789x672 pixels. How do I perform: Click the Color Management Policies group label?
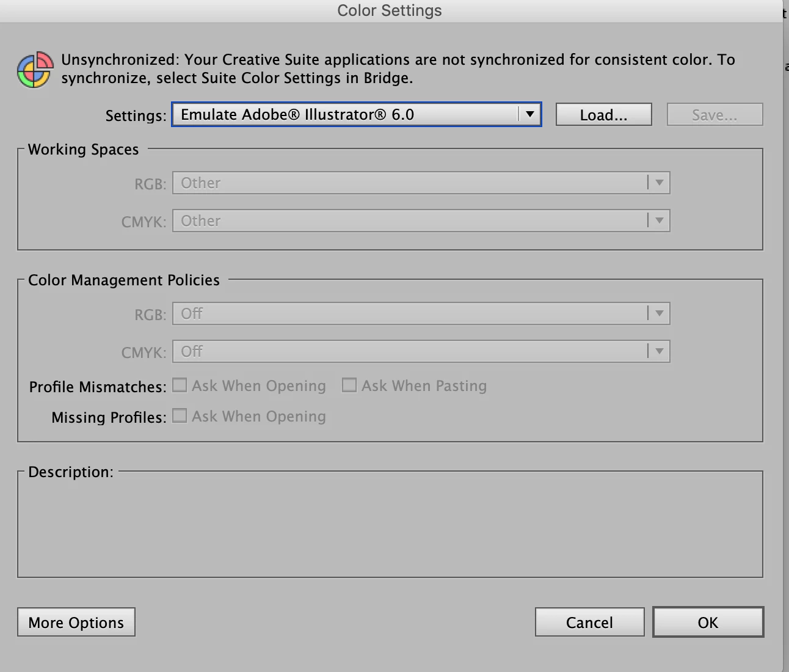click(124, 280)
